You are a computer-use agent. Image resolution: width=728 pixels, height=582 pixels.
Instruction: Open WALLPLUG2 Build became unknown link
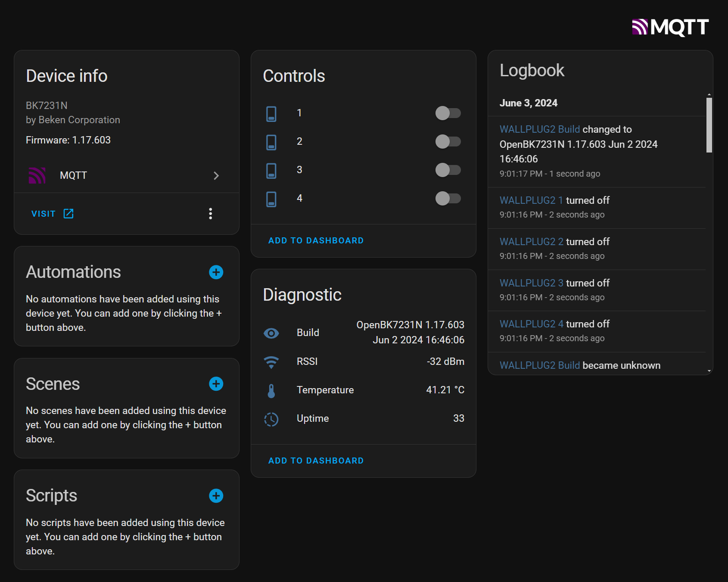pyautogui.click(x=540, y=365)
